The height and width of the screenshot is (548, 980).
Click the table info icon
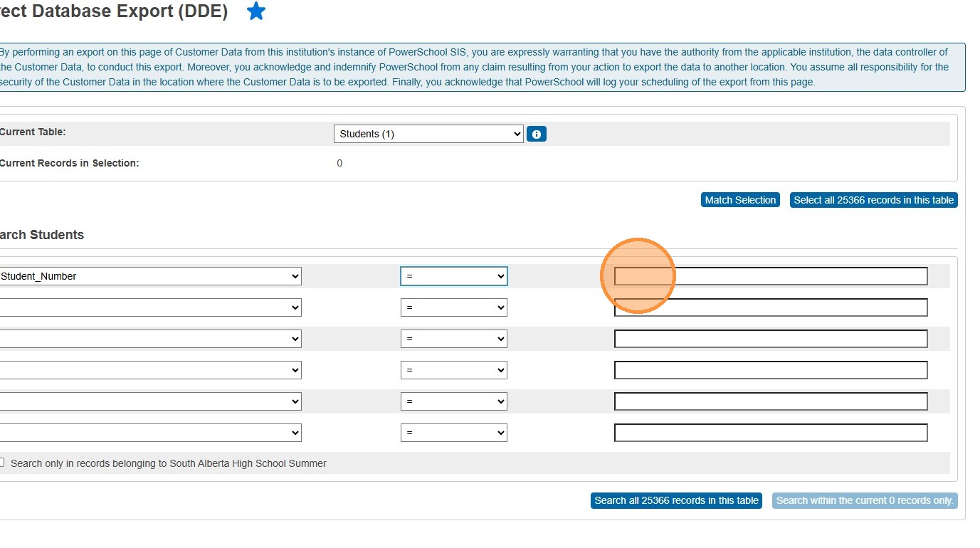tap(537, 134)
